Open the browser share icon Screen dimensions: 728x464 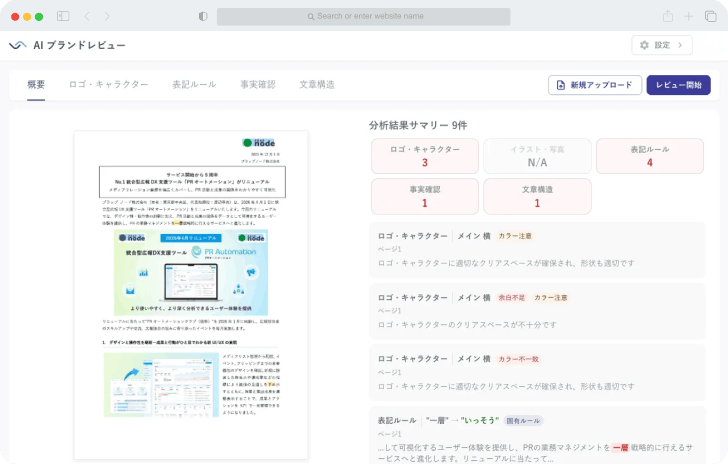pos(668,16)
